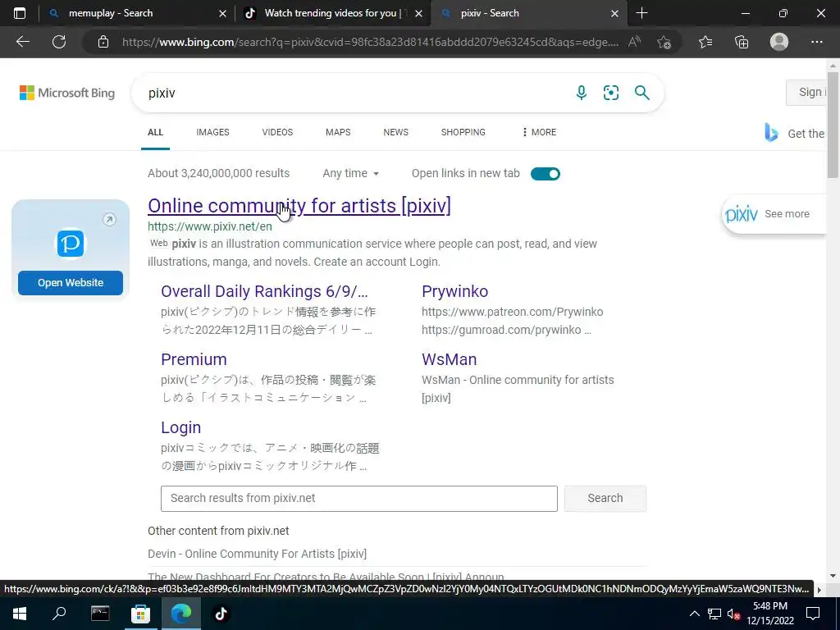Viewport: 840px width, 630px height.
Task: Click the browser address bar URL
Action: point(370,42)
